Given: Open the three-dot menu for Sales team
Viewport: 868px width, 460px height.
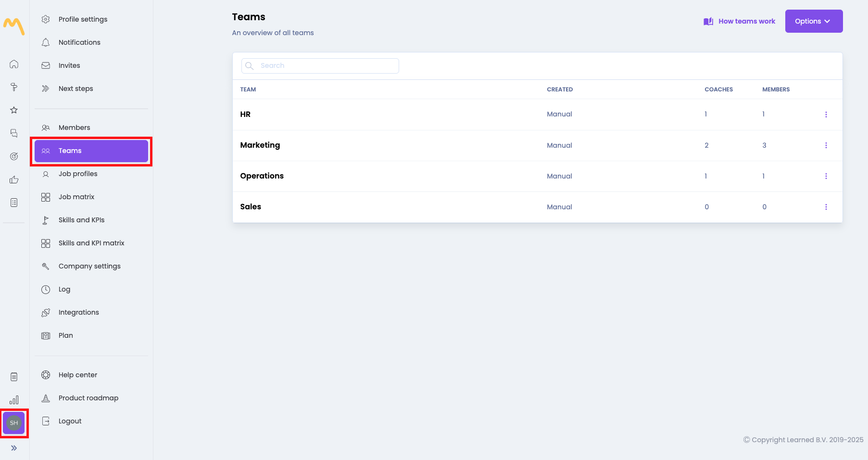Looking at the screenshot, I should pos(826,207).
